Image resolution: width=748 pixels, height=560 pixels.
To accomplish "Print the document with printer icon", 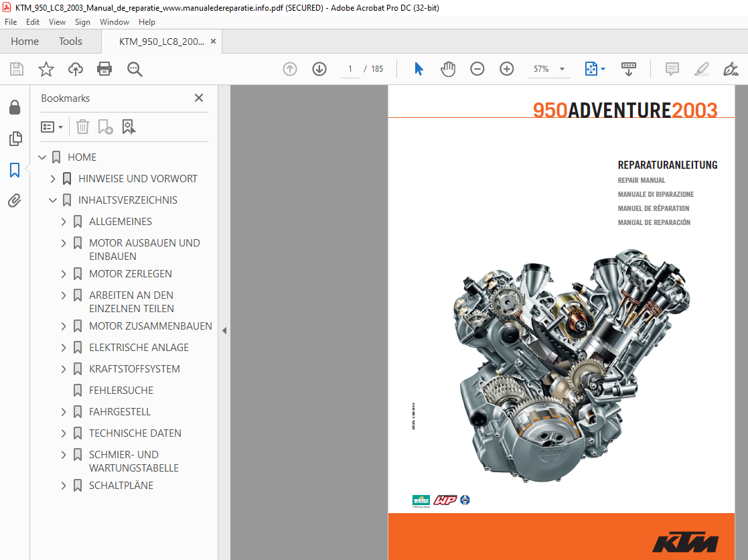I will pos(104,69).
